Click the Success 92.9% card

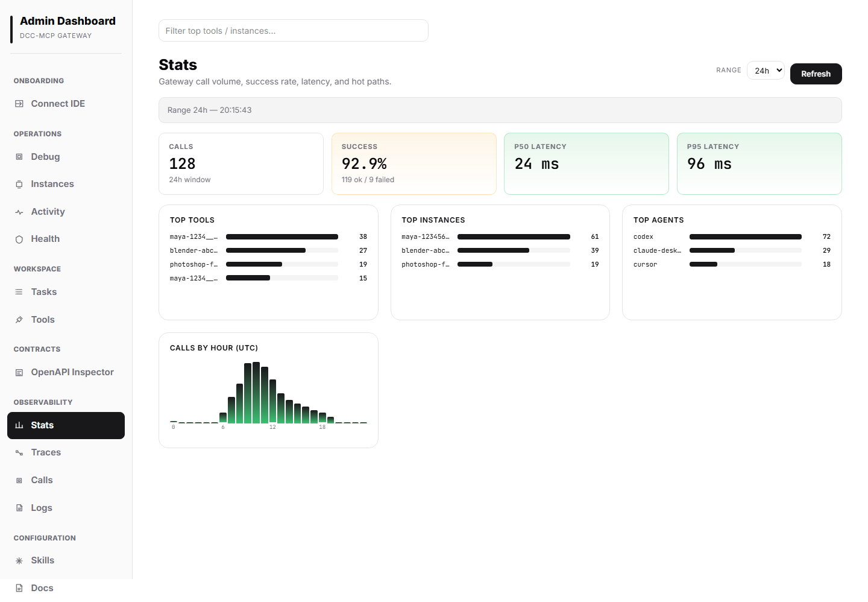(414, 163)
